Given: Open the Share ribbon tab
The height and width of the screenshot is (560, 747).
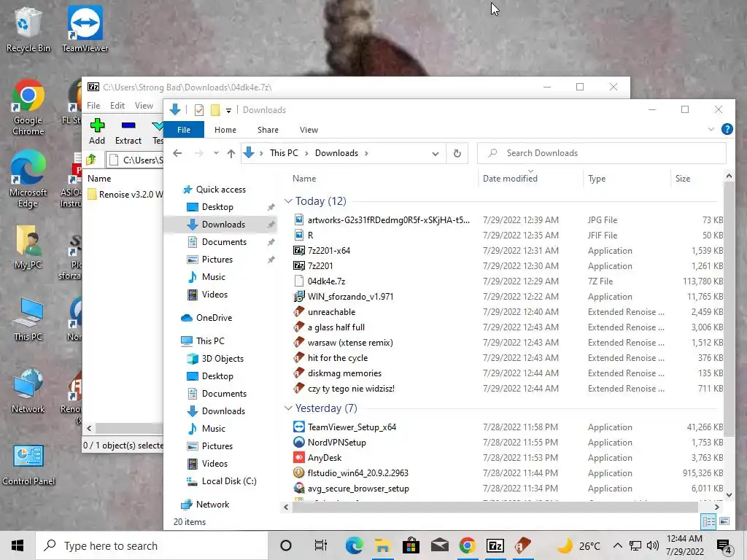Looking at the screenshot, I should 268,130.
